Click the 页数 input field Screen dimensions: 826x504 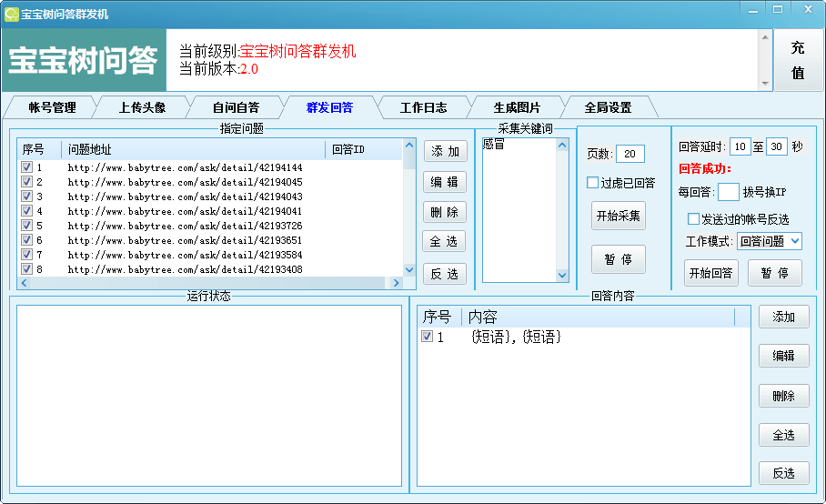[630, 154]
